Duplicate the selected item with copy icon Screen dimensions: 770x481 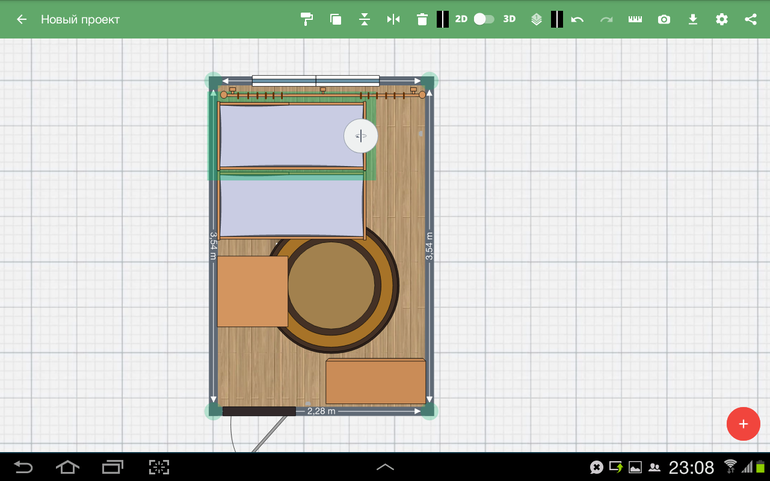[x=335, y=19]
